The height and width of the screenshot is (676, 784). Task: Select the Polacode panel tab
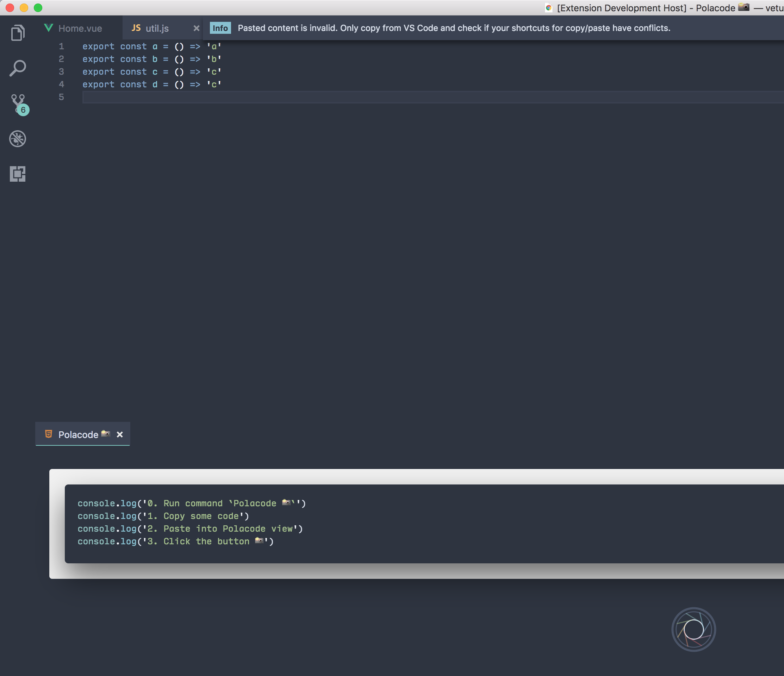point(78,434)
